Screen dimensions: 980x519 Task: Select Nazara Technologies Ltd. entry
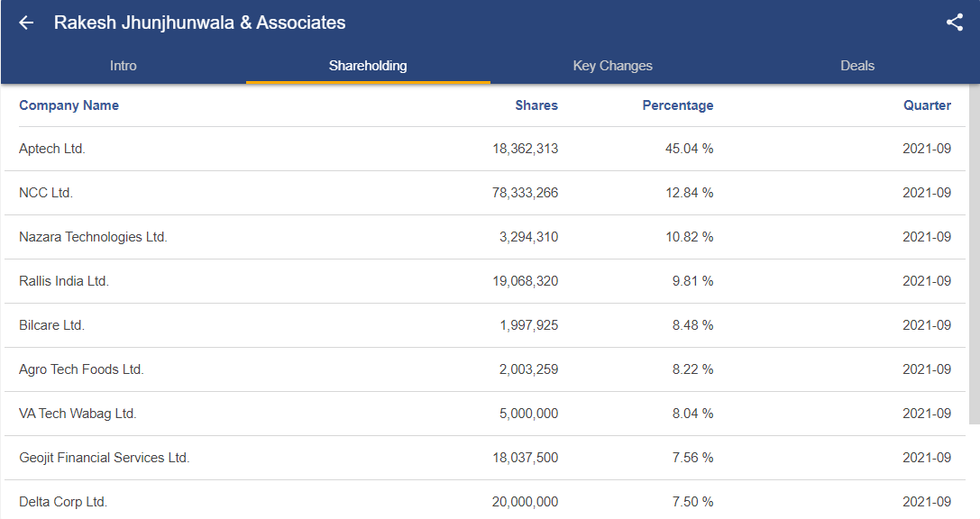[x=485, y=237]
